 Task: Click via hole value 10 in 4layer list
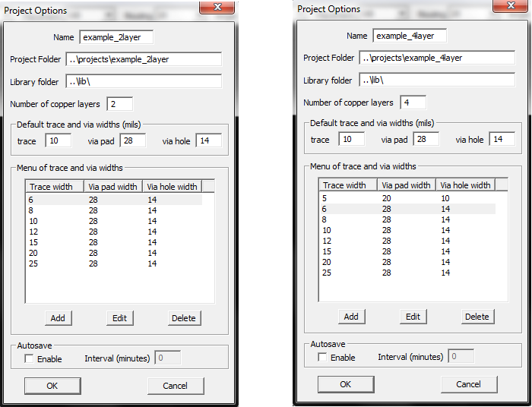tap(445, 198)
